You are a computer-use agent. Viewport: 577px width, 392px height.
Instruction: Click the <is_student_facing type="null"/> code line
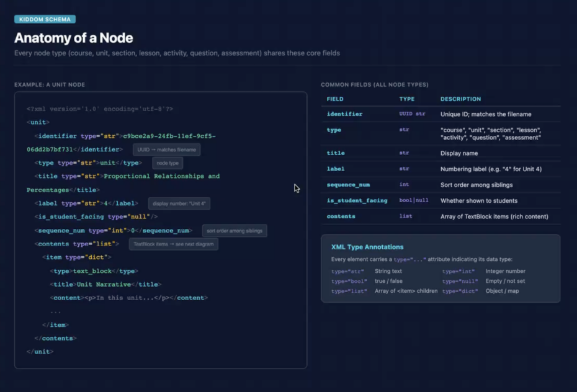96,216
